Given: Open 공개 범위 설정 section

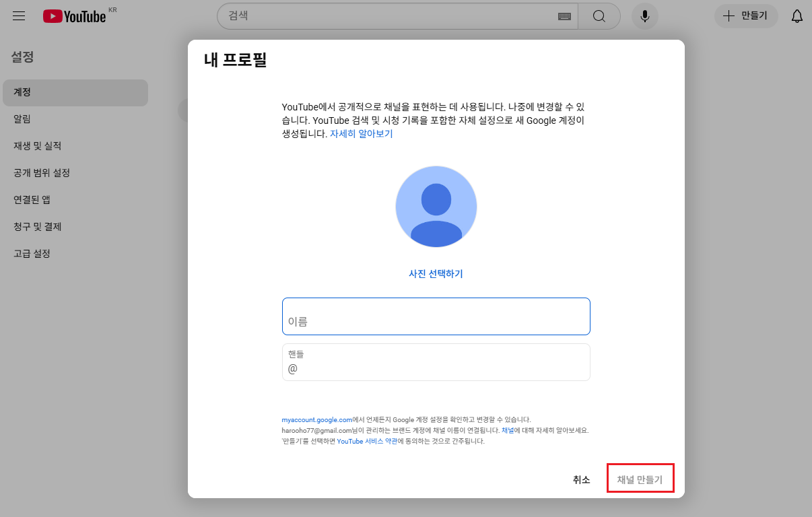Looking at the screenshot, I should click(x=75, y=172).
